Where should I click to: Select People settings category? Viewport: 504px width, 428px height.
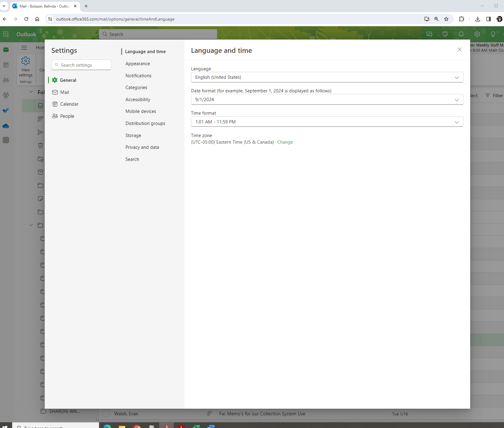80,116
